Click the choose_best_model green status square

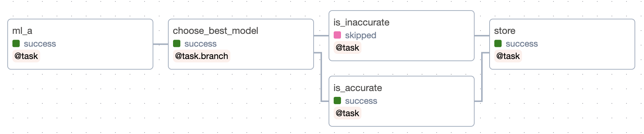(x=177, y=44)
